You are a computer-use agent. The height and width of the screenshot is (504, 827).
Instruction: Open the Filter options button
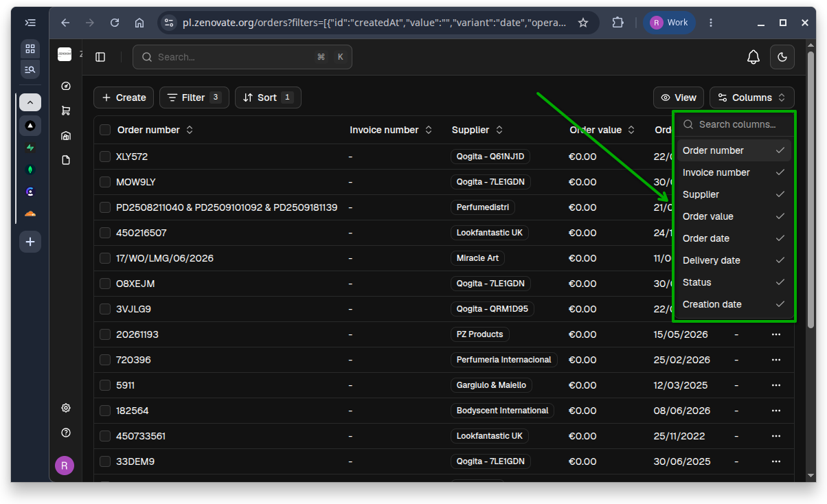click(194, 98)
